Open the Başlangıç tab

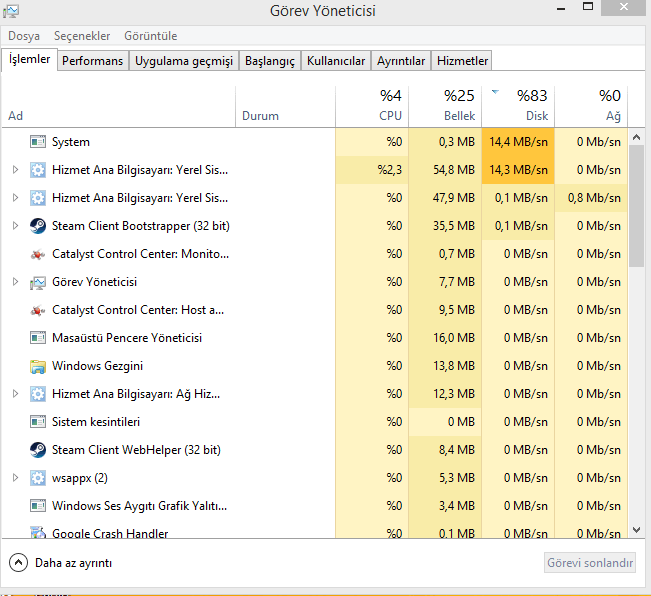click(x=270, y=61)
